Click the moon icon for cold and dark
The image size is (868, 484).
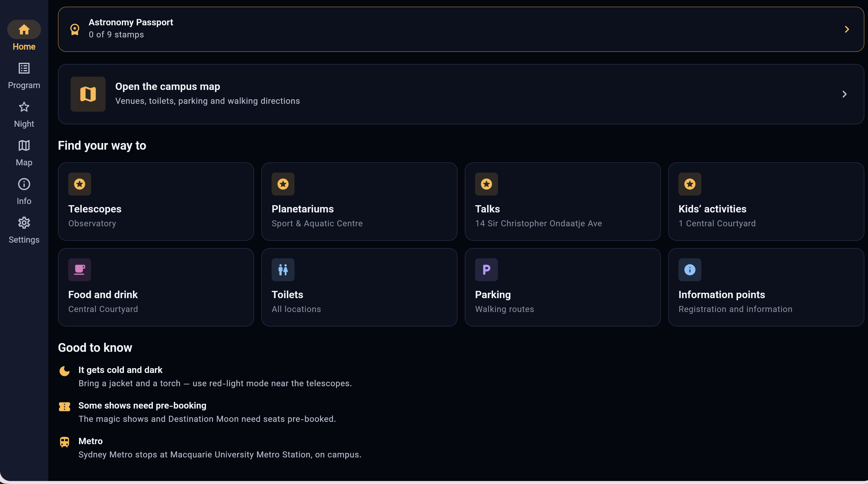point(64,371)
